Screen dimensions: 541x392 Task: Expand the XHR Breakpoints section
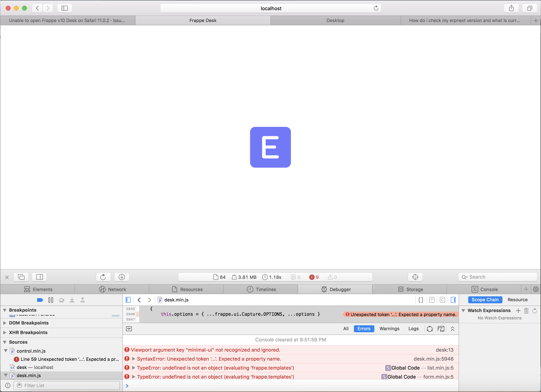point(5,332)
